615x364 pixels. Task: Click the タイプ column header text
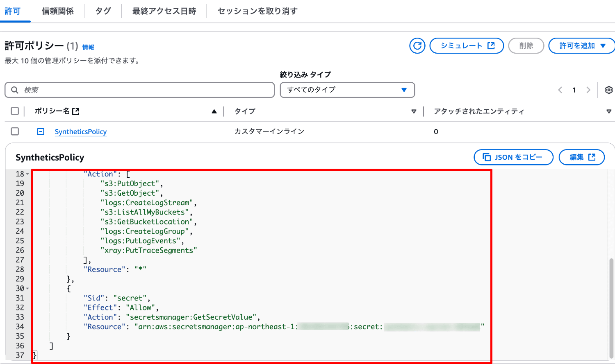point(245,111)
